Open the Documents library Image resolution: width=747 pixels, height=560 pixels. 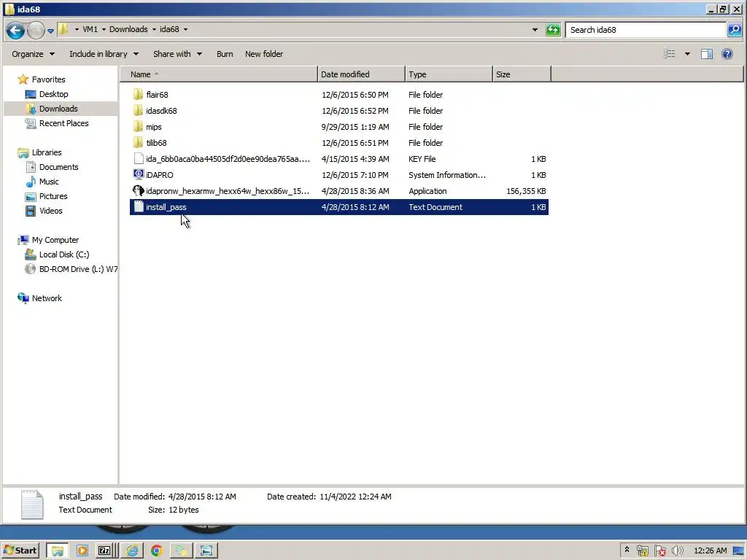pyautogui.click(x=58, y=167)
